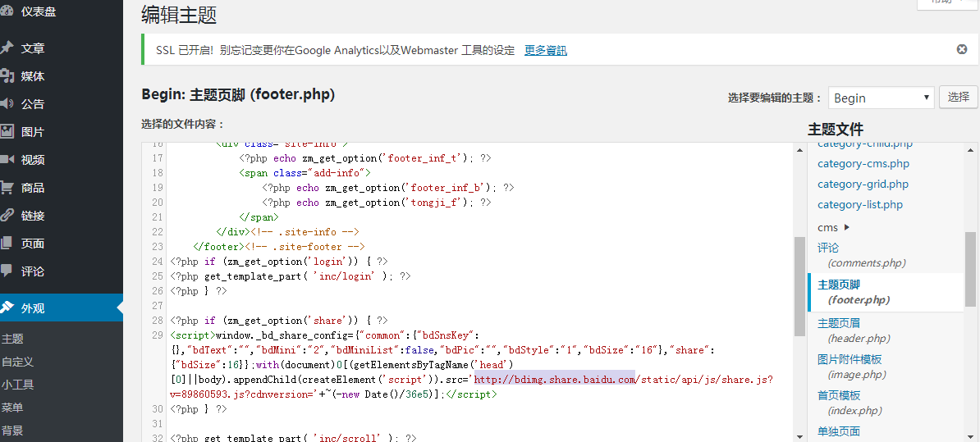Open the 商品 shopping cart icon
The height and width of the screenshot is (442, 980).
pyautogui.click(x=7, y=188)
